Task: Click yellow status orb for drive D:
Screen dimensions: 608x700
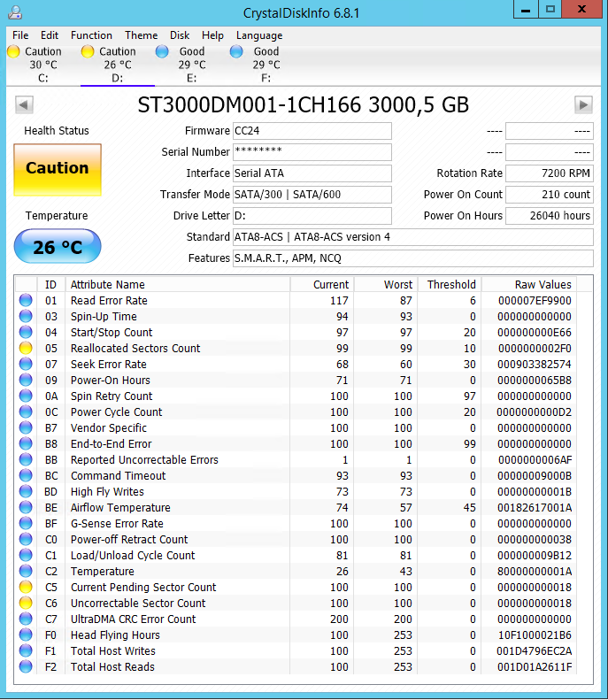Action: pyautogui.click(x=88, y=51)
